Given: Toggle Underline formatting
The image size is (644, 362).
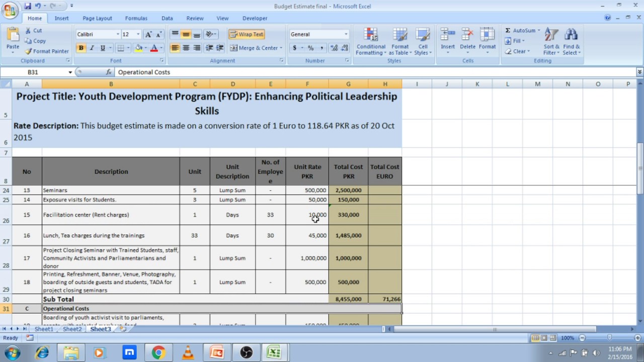Looking at the screenshot, I should click(103, 48).
